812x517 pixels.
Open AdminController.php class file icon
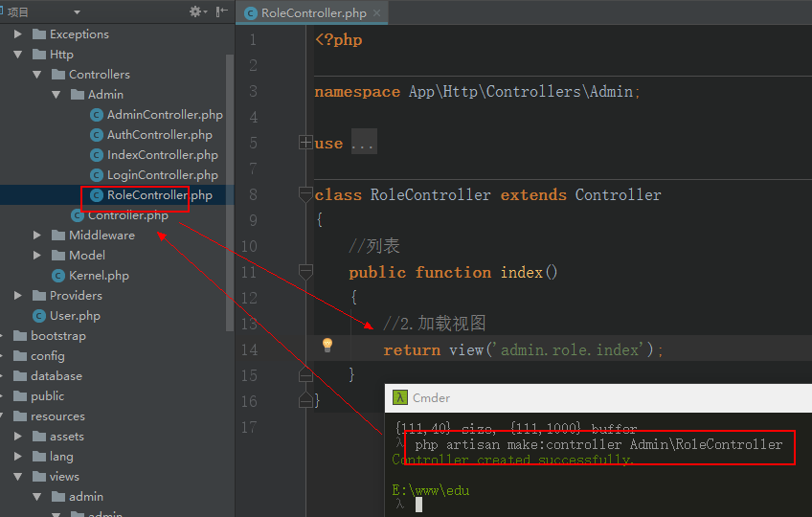[x=96, y=115]
